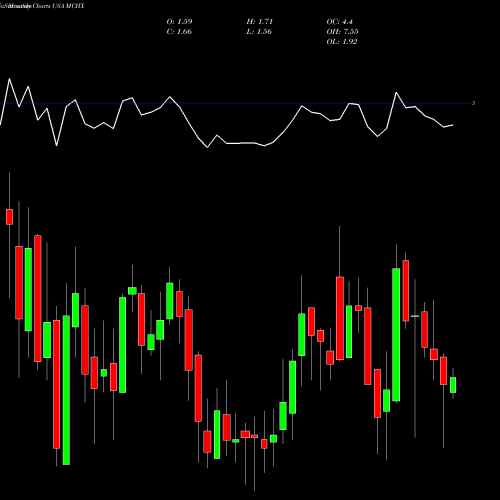Click the OH: 7.55 reading
Image resolution: width=500 pixels, height=500 pixels.
click(x=342, y=32)
